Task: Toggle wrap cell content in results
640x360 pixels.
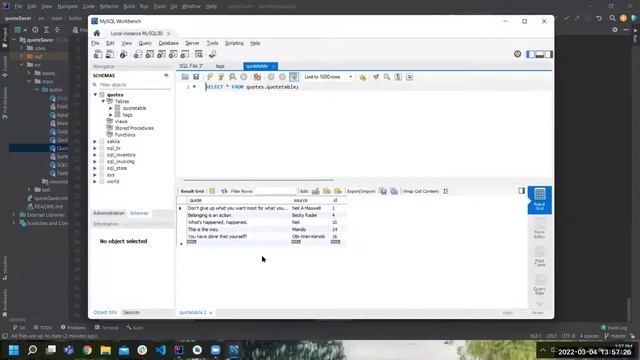Action: 446,191
